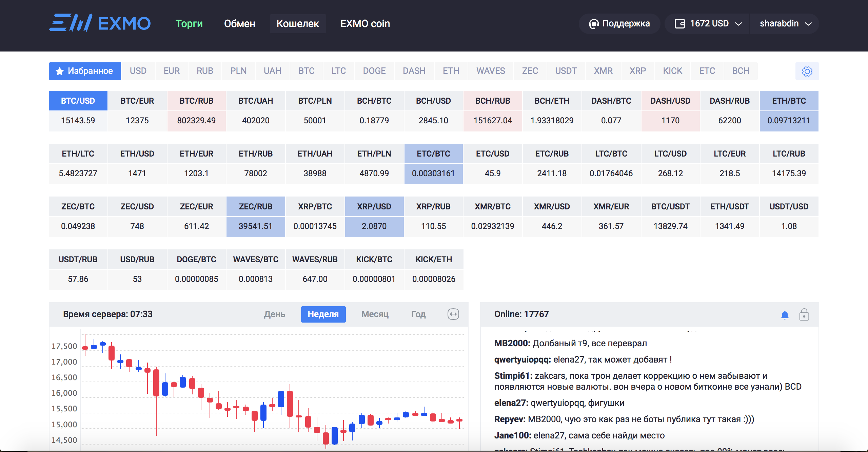Expand chart width arrows icon
868x452 pixels.
pyautogui.click(x=453, y=314)
